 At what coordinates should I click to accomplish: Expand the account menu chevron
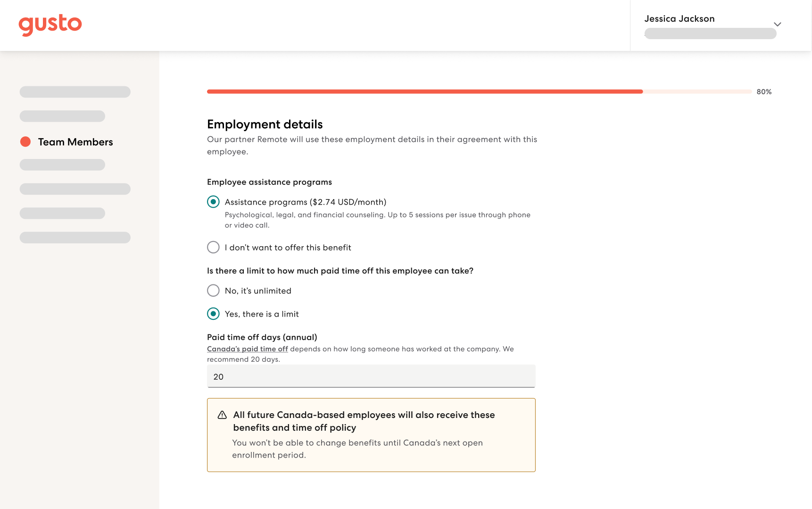click(777, 25)
